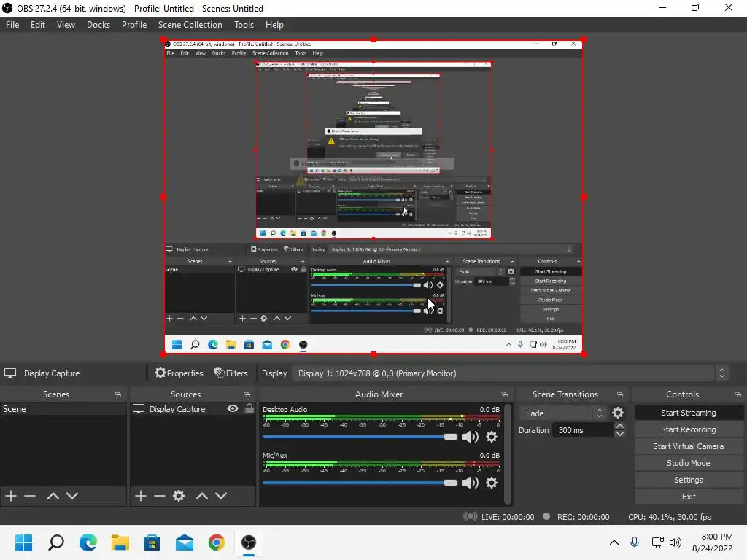Move scene up with arrow icon
The image size is (747, 560).
tap(53, 496)
